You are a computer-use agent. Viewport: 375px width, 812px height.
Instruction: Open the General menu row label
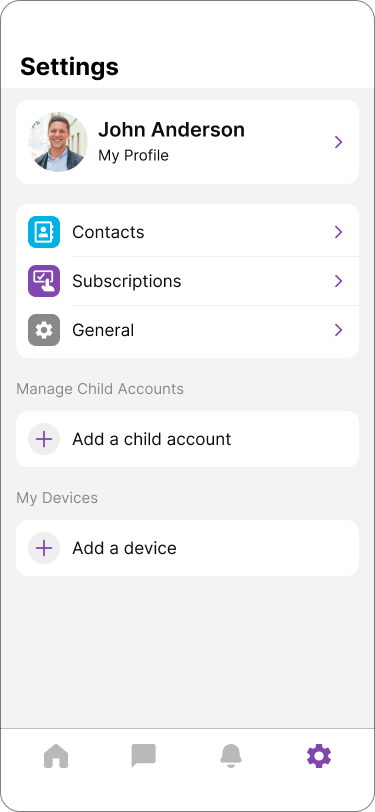[x=103, y=330]
